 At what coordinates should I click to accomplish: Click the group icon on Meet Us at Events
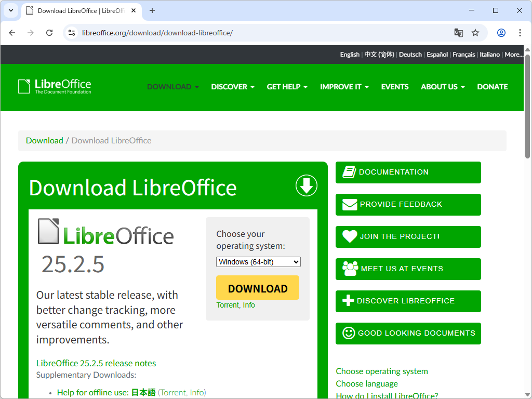349,269
